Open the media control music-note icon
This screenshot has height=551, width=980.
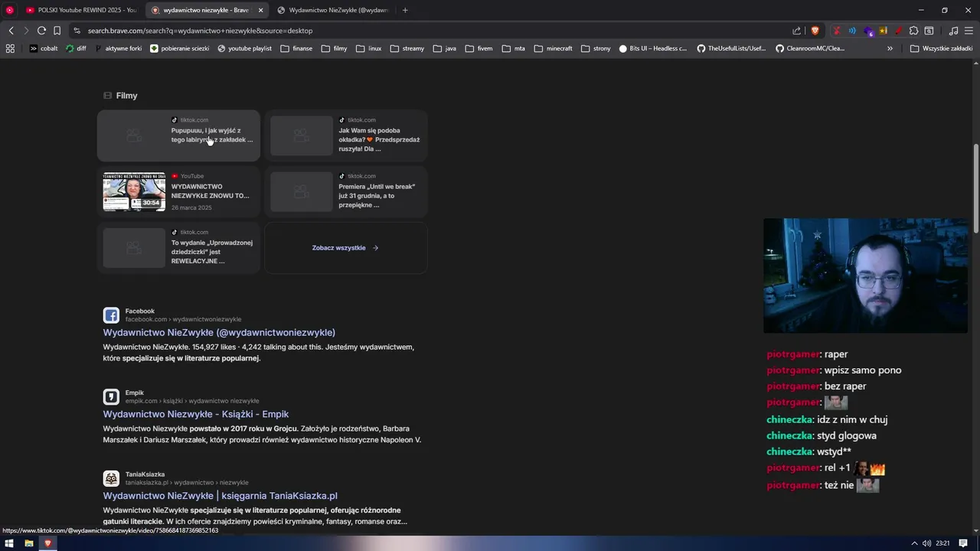click(x=953, y=31)
